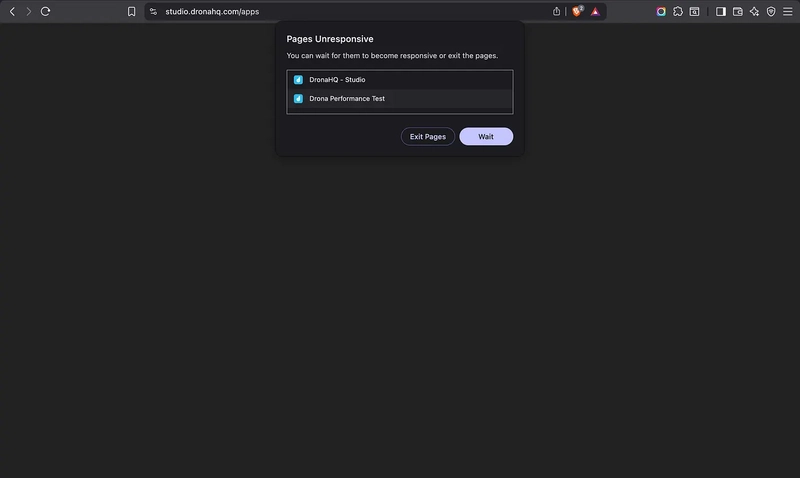Click the Exit Pages button

[428, 136]
